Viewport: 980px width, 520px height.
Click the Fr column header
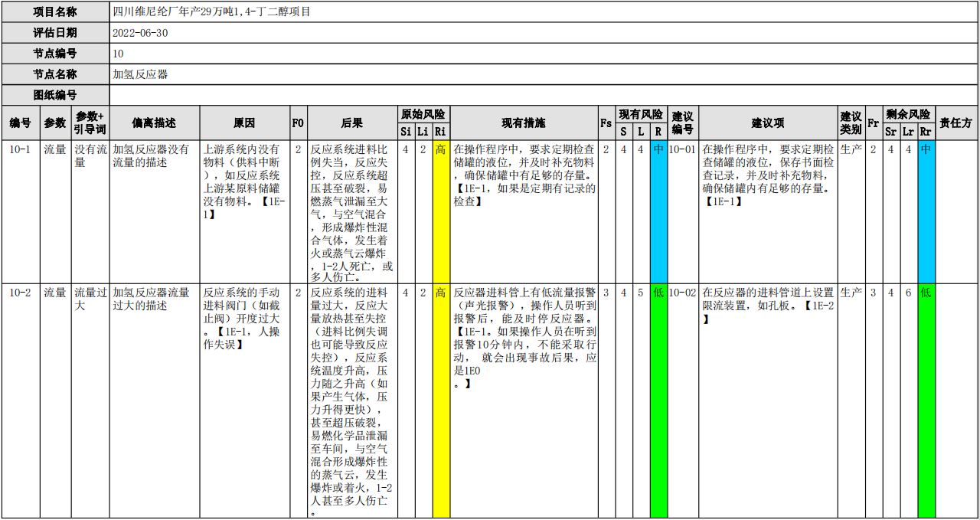point(874,123)
